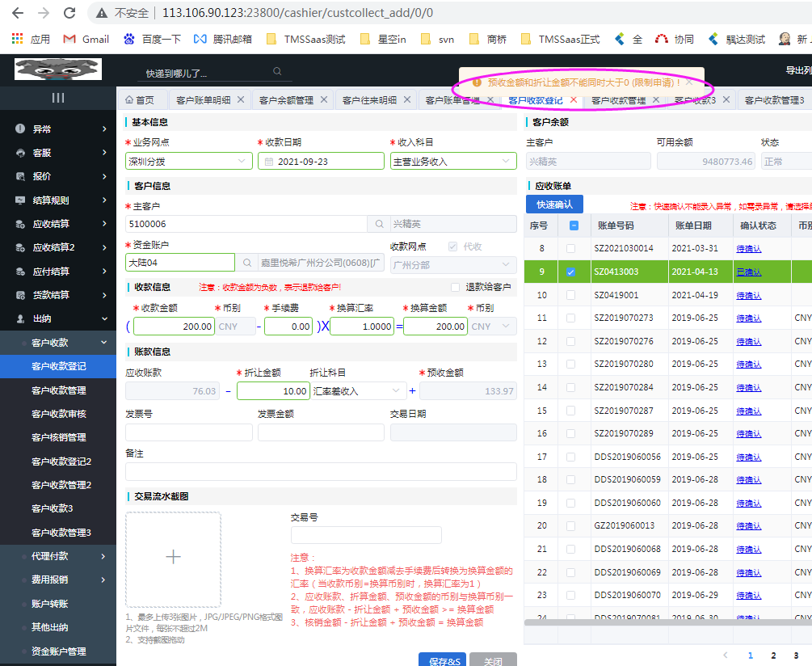
Task: Click the 保存&S button
Action: click(443, 660)
